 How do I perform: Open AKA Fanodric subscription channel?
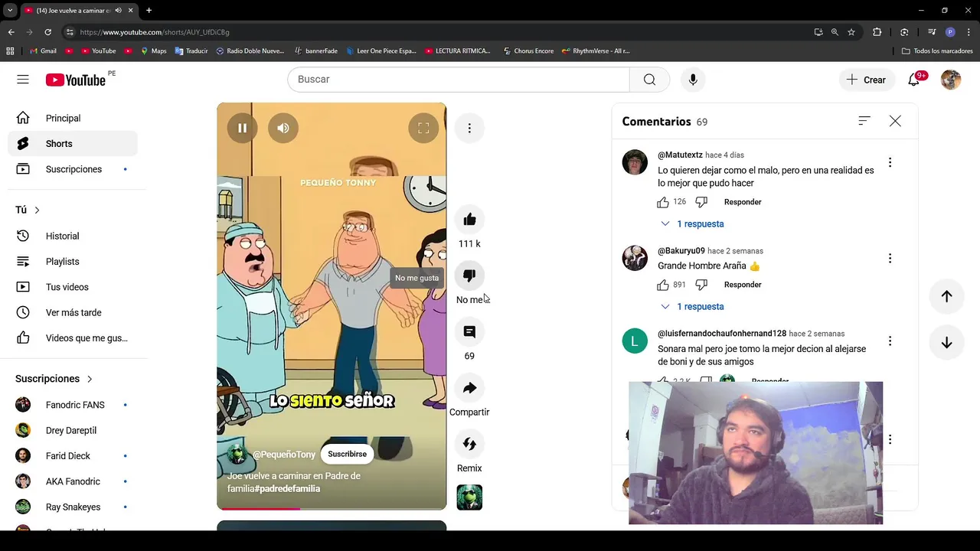(x=73, y=481)
